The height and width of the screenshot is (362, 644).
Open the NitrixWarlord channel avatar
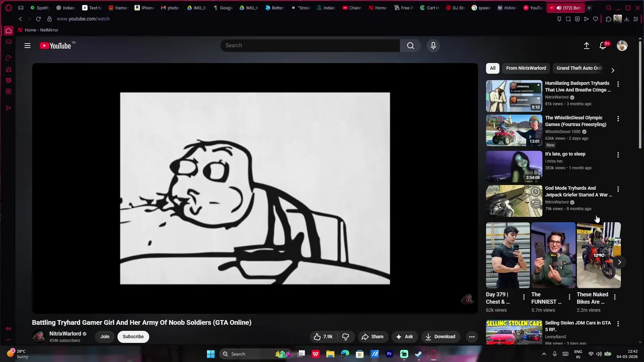pos(38,336)
